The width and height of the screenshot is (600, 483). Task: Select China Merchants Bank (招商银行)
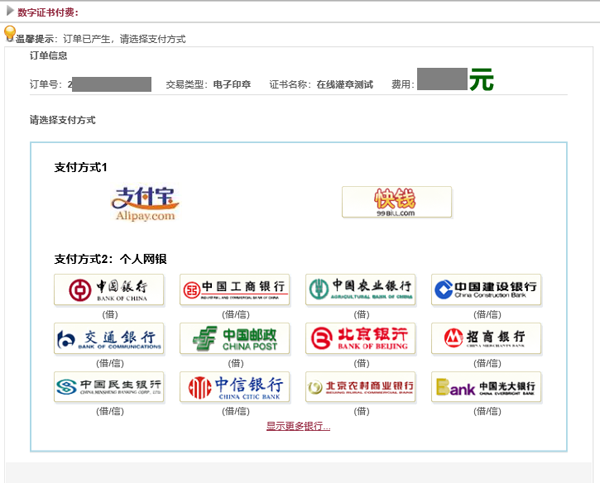click(486, 338)
